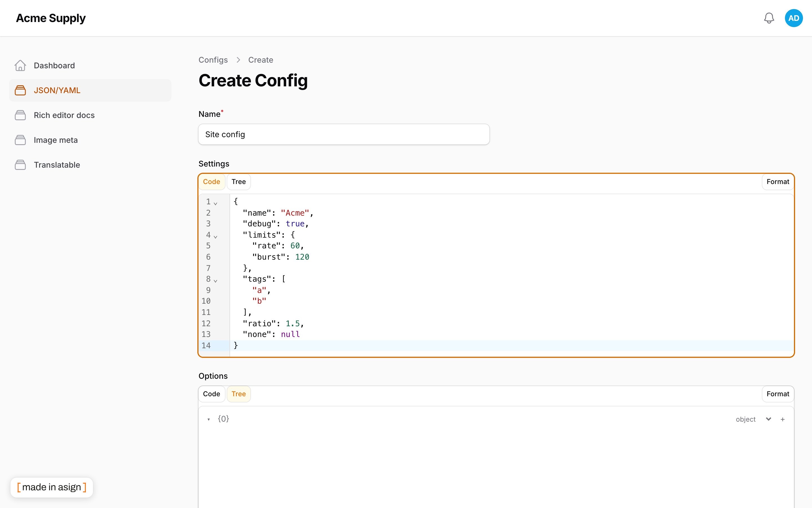The image size is (812, 508).
Task: Click line number 14 in the gutter
Action: (206, 346)
